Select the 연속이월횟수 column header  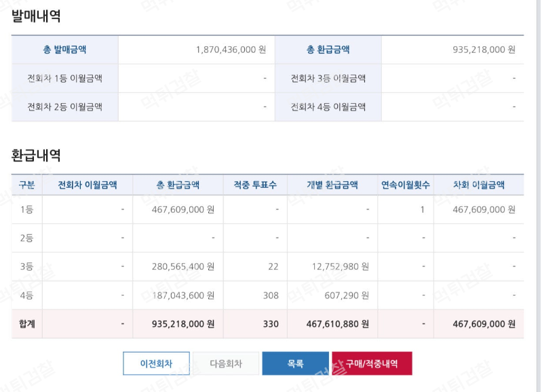[406, 185]
